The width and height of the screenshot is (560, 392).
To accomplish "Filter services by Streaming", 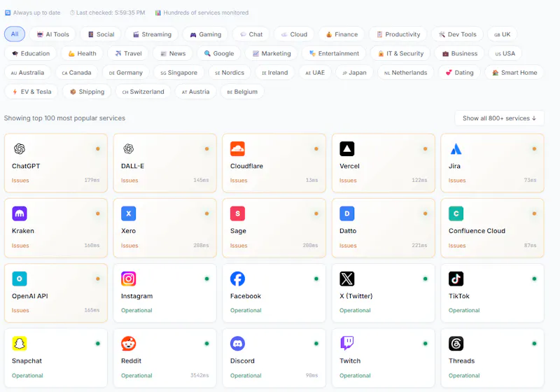I will pos(152,34).
